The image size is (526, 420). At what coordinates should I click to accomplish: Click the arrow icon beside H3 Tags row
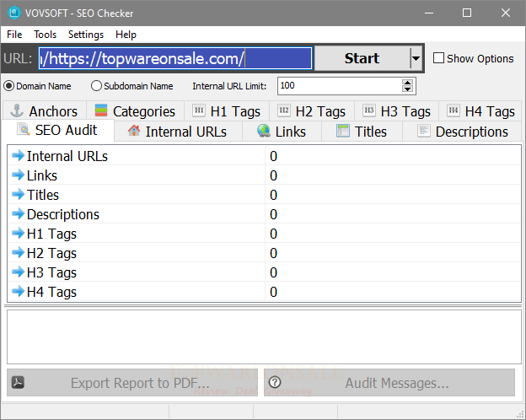click(x=18, y=272)
